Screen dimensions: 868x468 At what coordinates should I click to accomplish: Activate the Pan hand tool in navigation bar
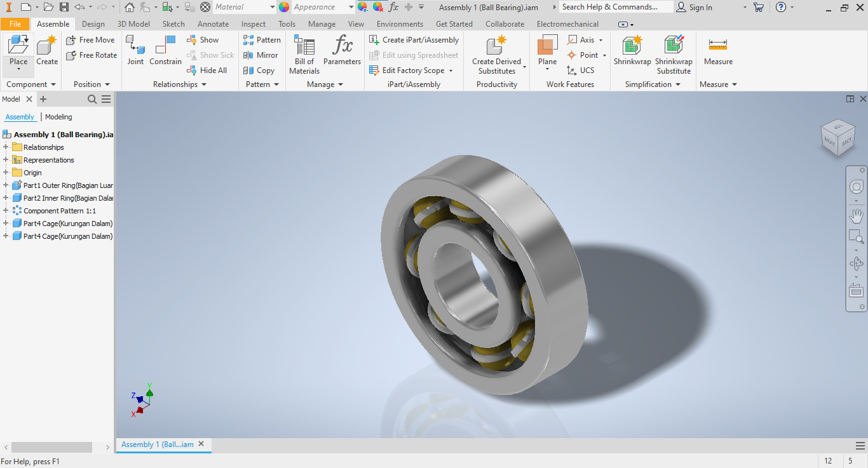pyautogui.click(x=857, y=216)
